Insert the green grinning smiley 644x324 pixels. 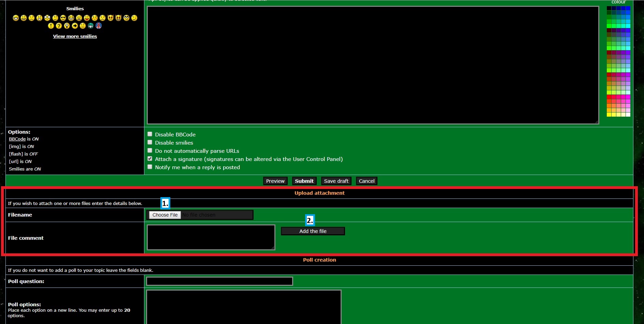point(91,26)
